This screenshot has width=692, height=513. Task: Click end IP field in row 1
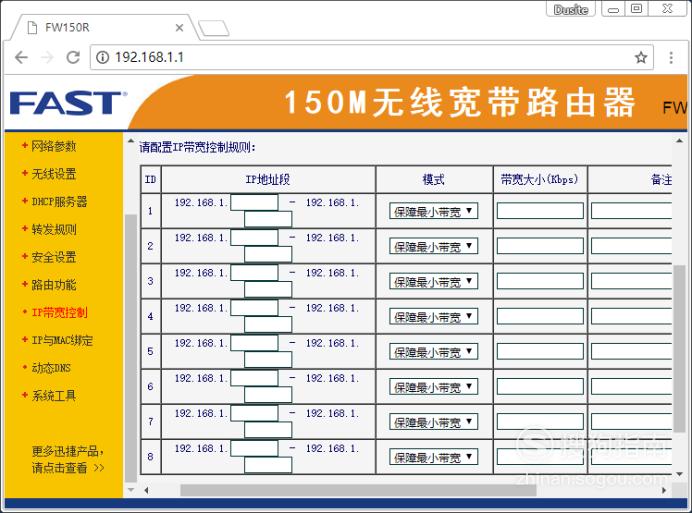pyautogui.click(x=268, y=219)
